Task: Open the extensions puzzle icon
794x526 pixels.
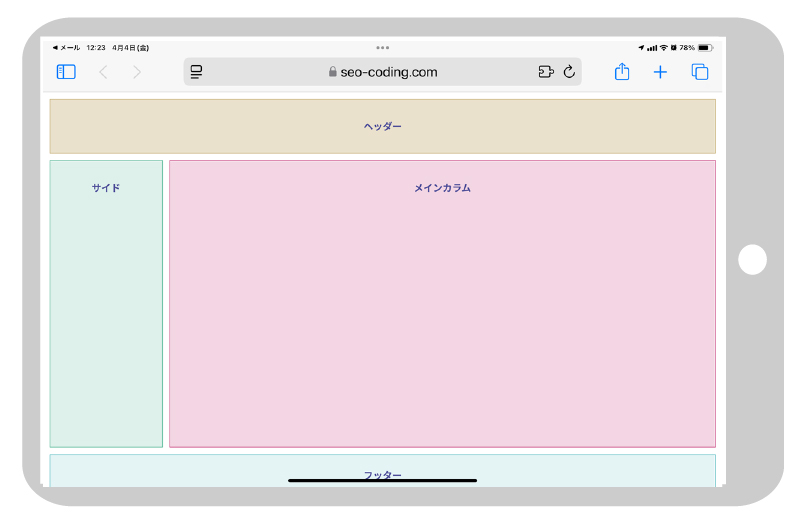Action: (x=545, y=72)
